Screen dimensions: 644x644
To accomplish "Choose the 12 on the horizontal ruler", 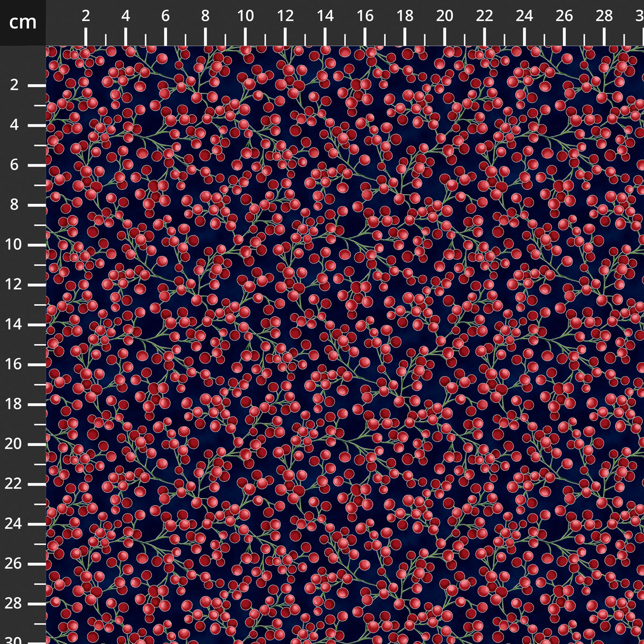I will (285, 16).
